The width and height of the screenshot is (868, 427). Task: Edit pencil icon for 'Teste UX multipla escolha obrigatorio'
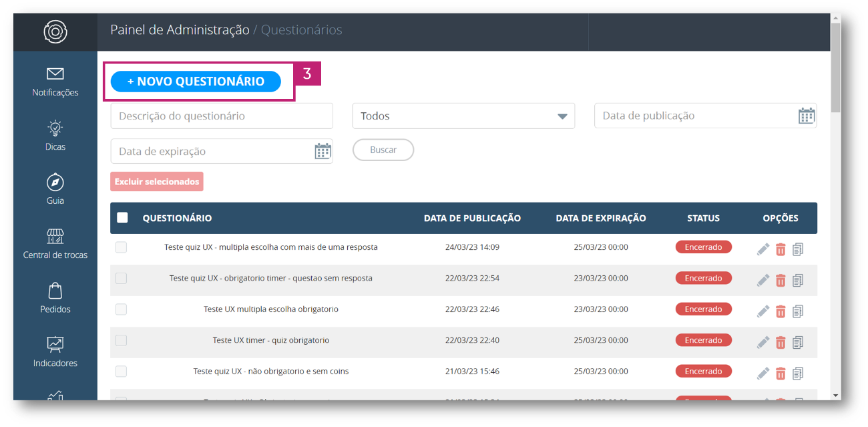point(763,311)
